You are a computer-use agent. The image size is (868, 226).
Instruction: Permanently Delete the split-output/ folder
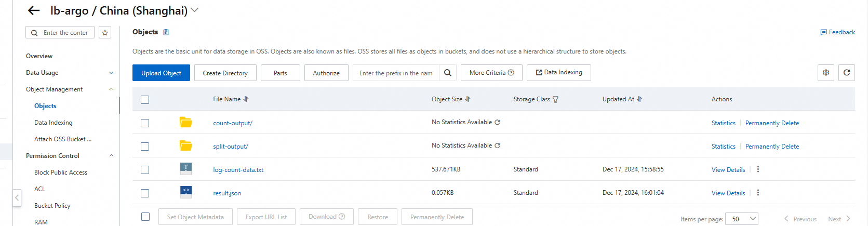tap(772, 147)
